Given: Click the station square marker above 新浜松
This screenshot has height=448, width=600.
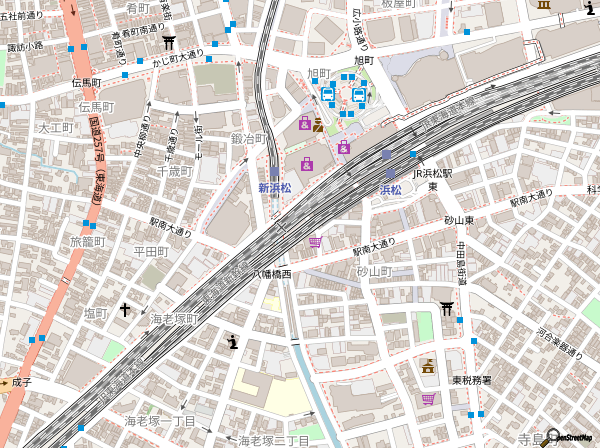Looking at the screenshot, I should pos(274,172).
